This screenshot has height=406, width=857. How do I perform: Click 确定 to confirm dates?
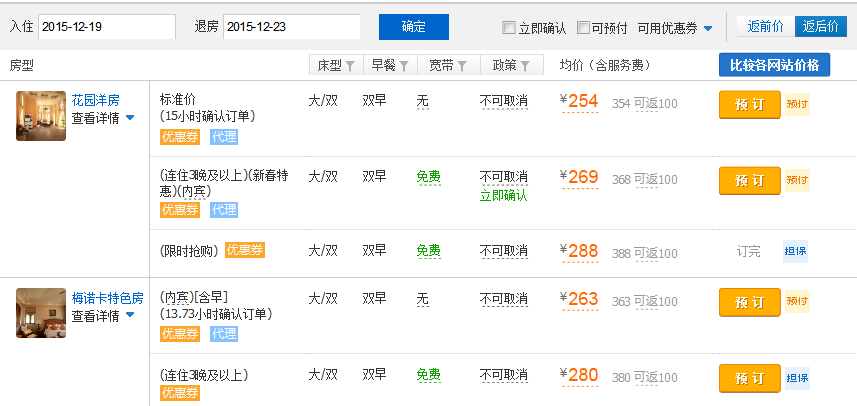413,27
